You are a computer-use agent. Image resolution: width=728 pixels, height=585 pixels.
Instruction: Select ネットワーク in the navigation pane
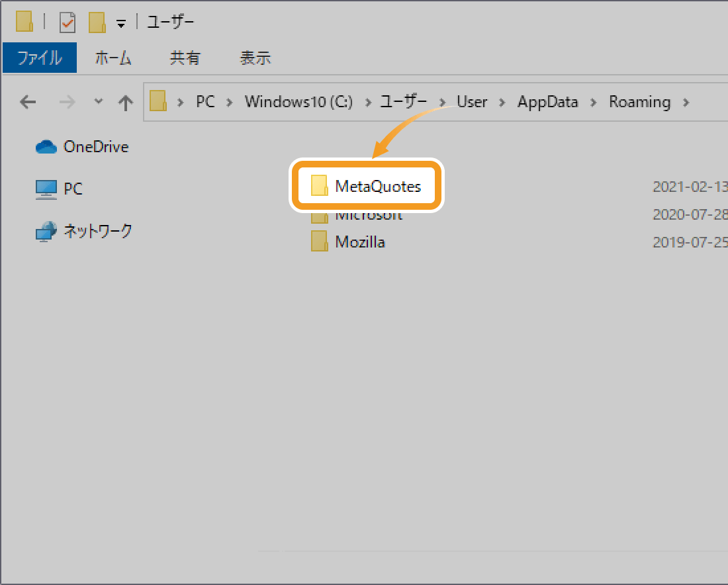(97, 231)
